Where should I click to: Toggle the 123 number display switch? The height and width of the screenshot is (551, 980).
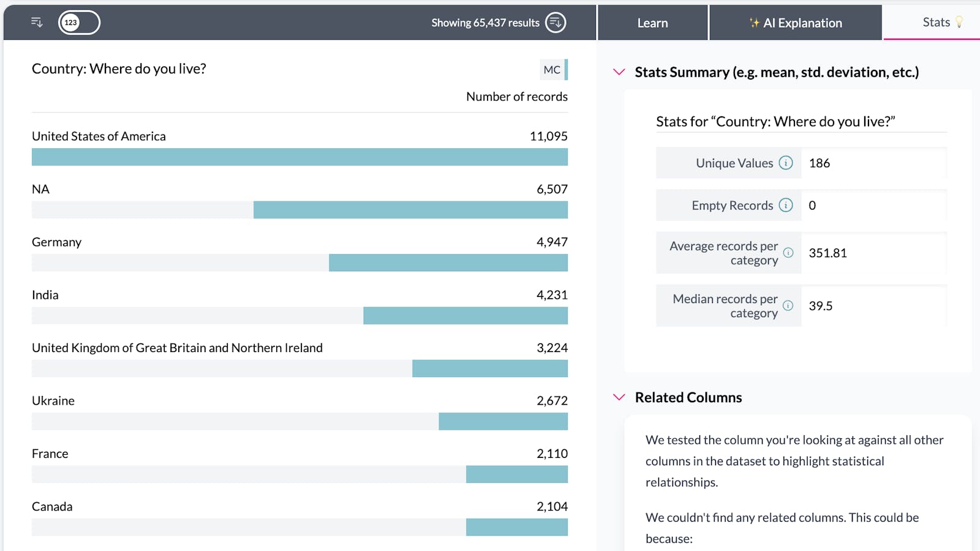click(x=79, y=23)
